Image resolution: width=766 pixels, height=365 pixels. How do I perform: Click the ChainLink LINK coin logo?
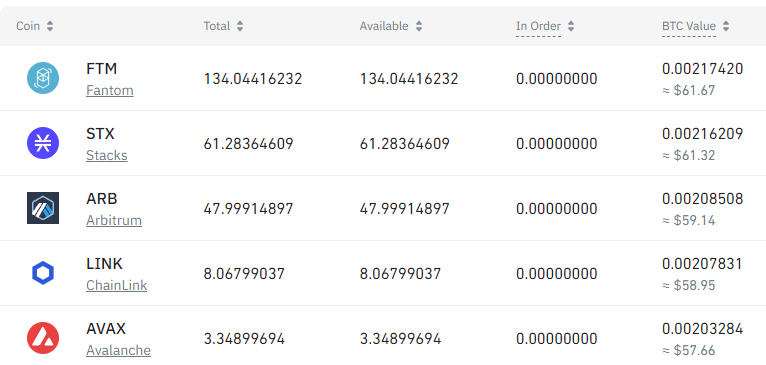(x=43, y=273)
